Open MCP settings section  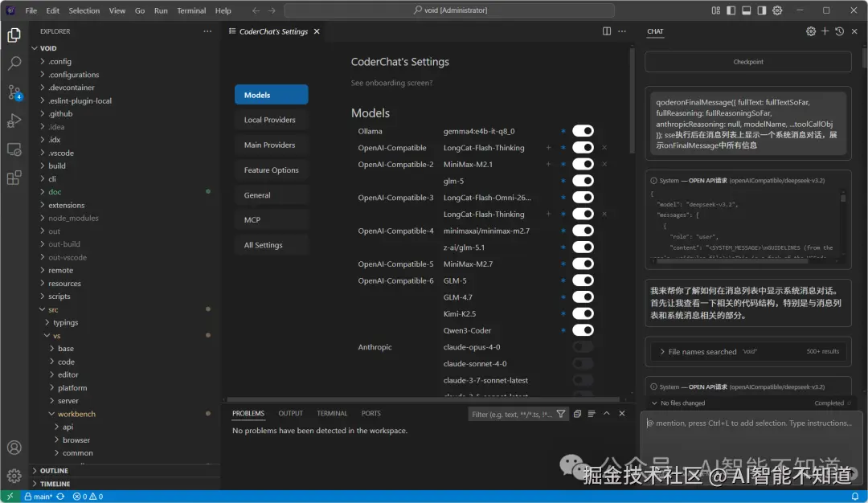tap(272, 219)
